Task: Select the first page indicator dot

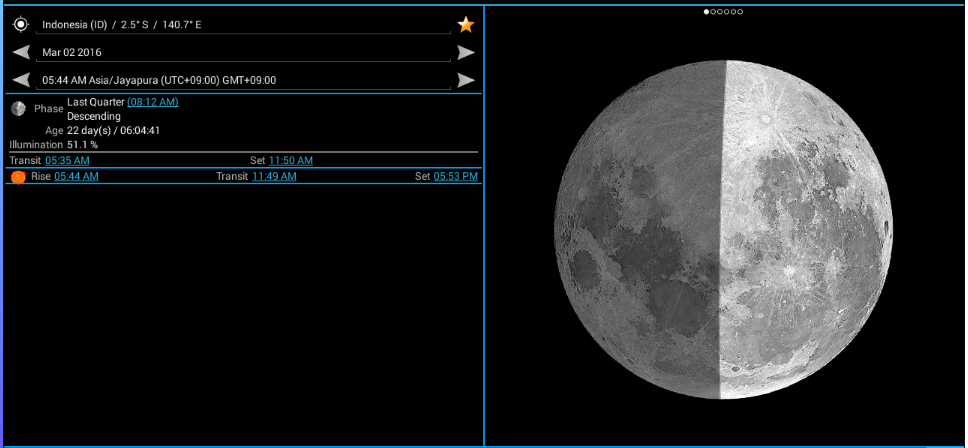Action: (x=706, y=12)
